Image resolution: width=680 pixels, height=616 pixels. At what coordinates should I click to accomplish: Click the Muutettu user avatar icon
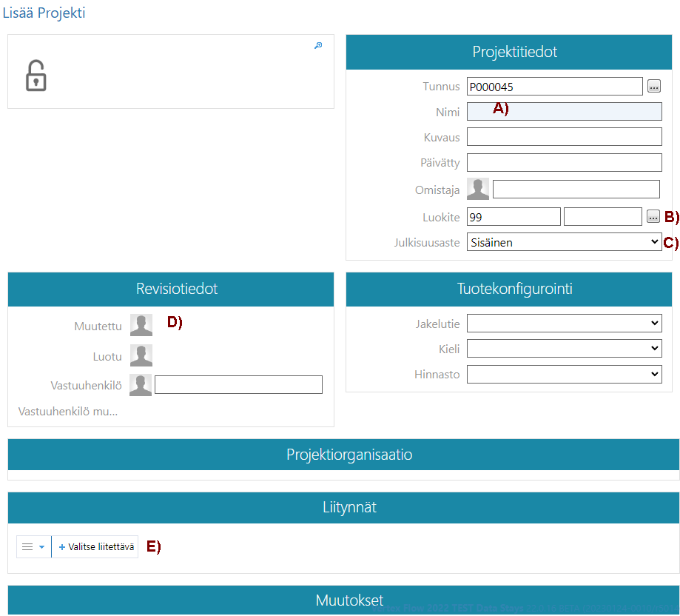pos(141,325)
